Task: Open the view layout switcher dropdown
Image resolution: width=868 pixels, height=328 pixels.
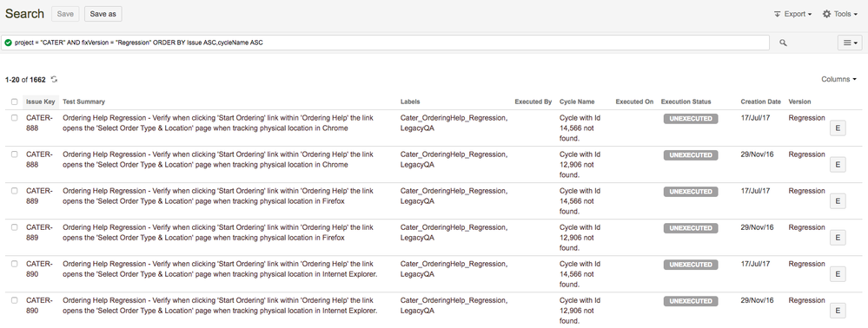Action: pyautogui.click(x=849, y=43)
